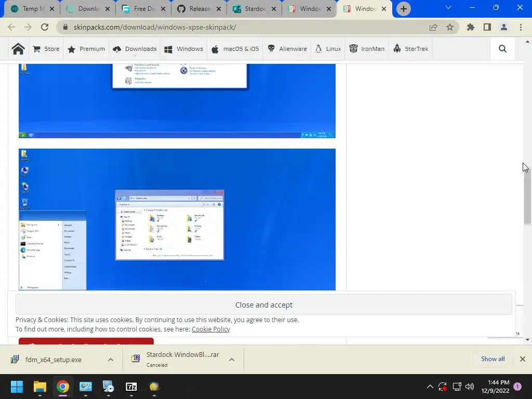Close the Temp M tab
Viewport: 532px width, 399px height.
(x=52, y=9)
